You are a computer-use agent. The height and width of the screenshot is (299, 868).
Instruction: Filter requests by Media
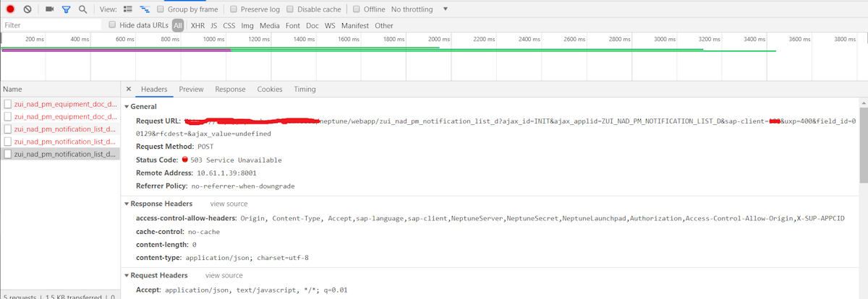pyautogui.click(x=270, y=25)
